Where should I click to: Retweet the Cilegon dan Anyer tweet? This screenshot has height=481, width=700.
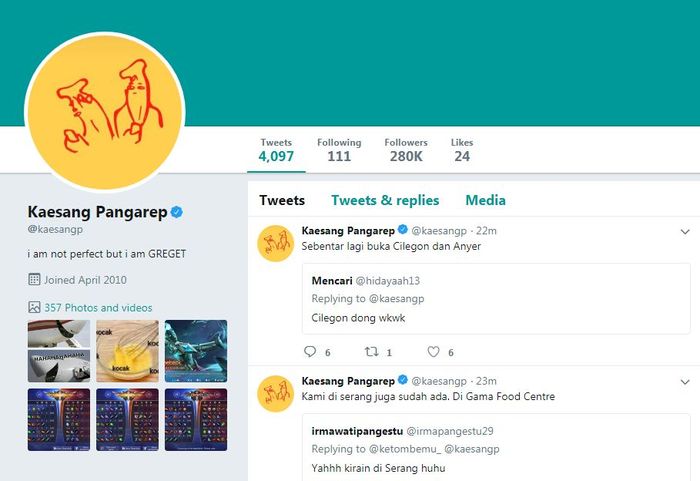[x=371, y=351]
